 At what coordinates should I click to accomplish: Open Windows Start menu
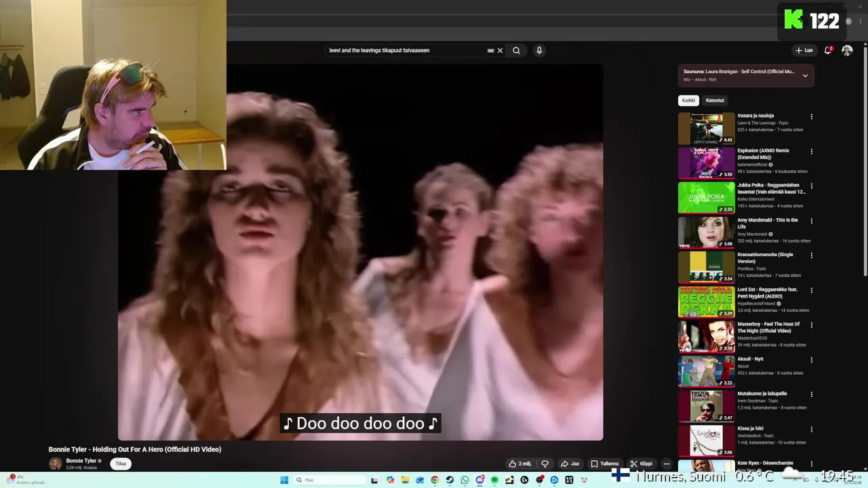coord(284,480)
